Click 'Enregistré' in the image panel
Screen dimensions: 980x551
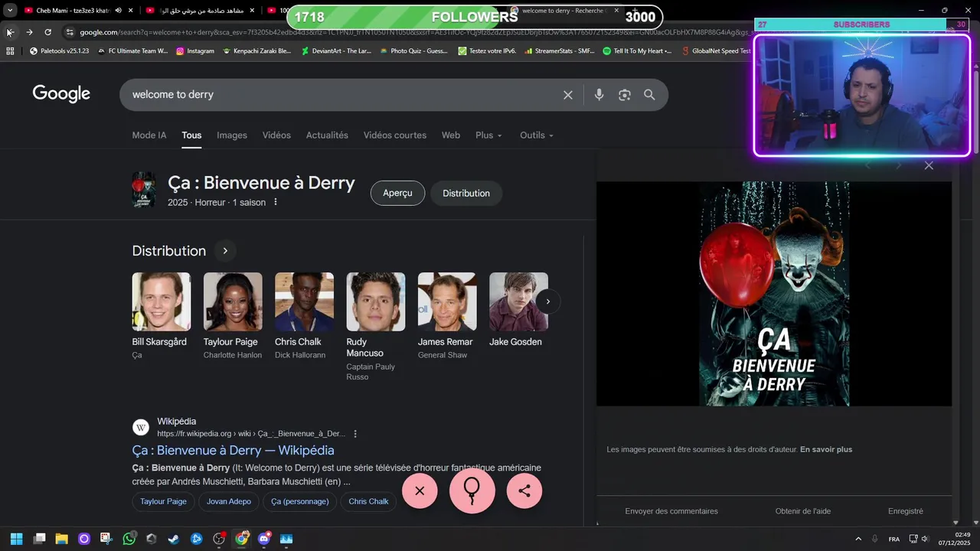(906, 511)
